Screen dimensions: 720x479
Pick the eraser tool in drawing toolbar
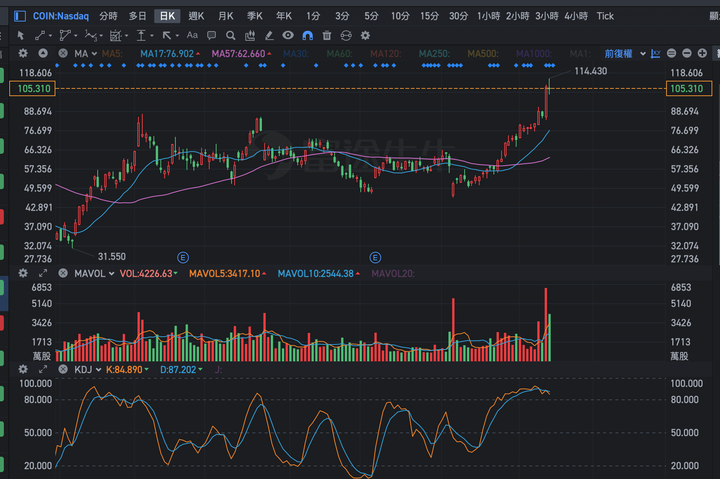pyautogui.click(x=269, y=35)
